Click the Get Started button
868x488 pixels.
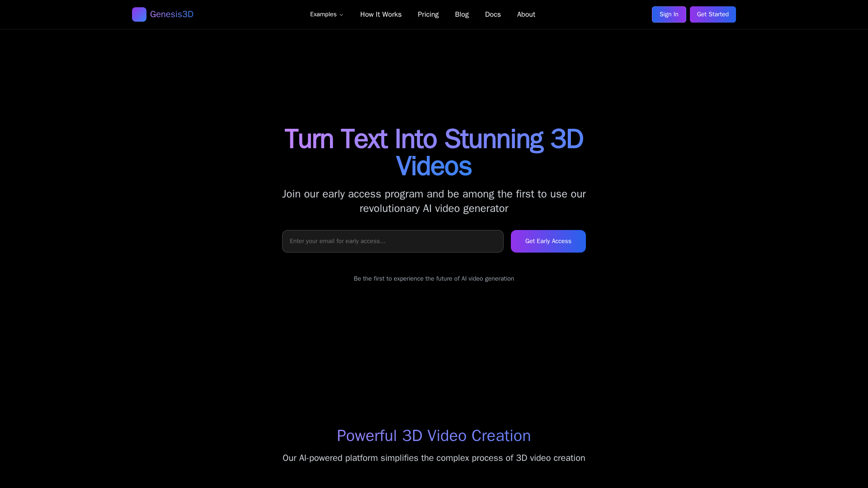[712, 14]
